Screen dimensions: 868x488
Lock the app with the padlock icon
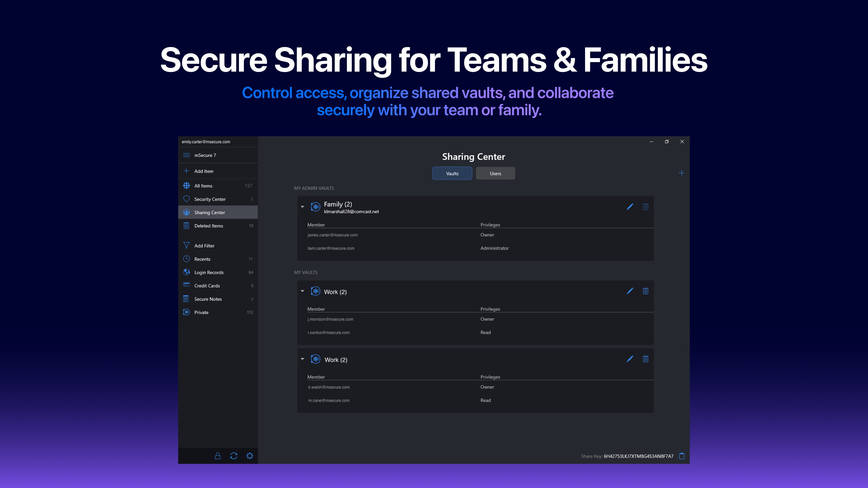[218, 456]
